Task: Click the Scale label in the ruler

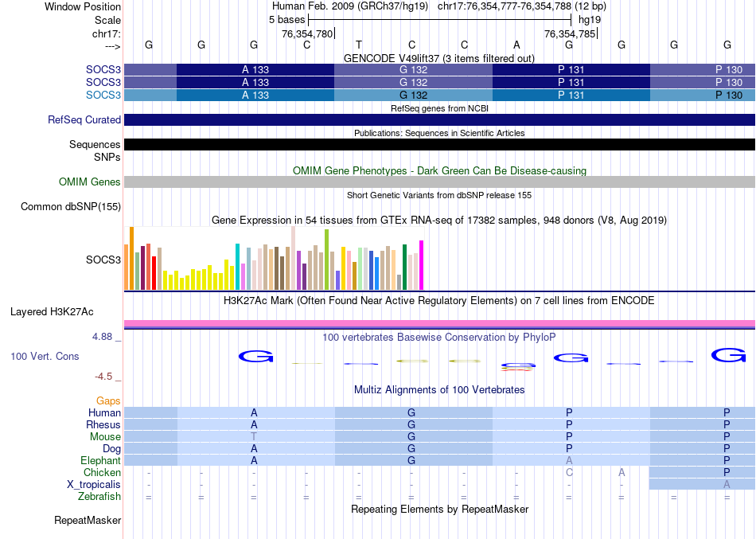Action: coord(107,20)
